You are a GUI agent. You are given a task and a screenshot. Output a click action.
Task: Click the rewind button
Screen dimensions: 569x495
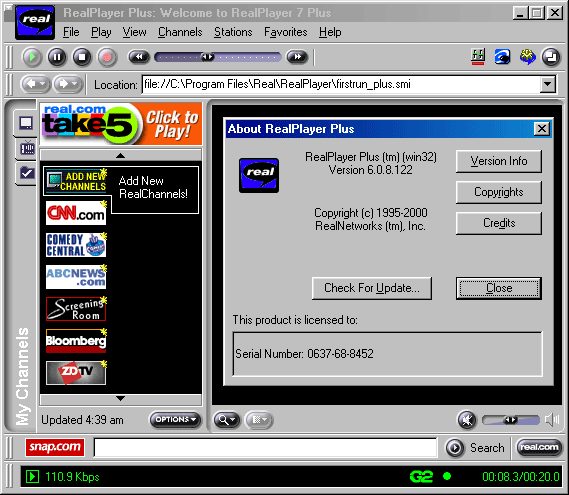click(x=139, y=57)
